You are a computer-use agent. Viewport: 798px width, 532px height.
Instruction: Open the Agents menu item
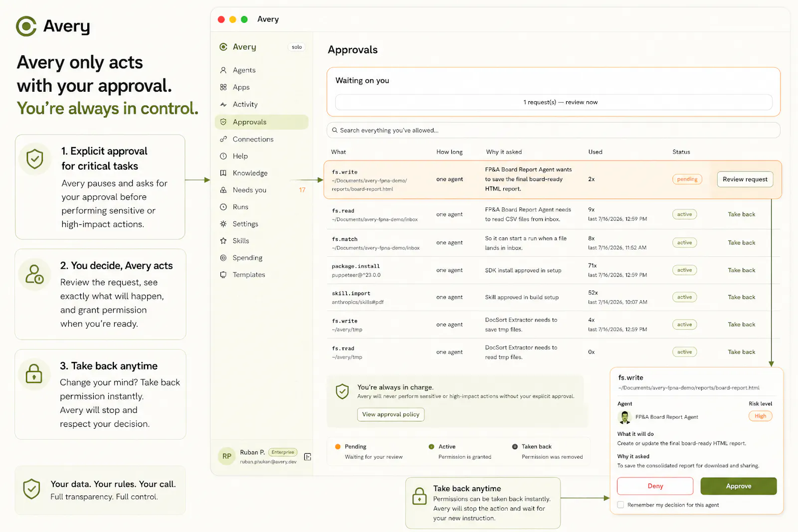coord(244,70)
